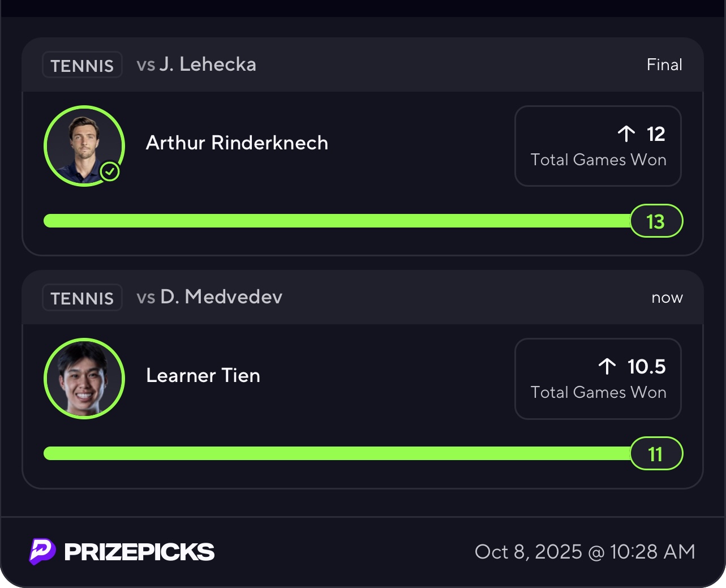Click the up arrow beside 10.5
The width and height of the screenshot is (726, 588).
[x=607, y=367]
